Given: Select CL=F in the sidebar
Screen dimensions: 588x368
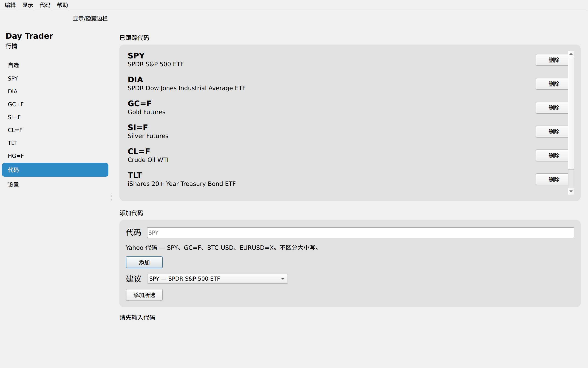Looking at the screenshot, I should (x=55, y=130).
